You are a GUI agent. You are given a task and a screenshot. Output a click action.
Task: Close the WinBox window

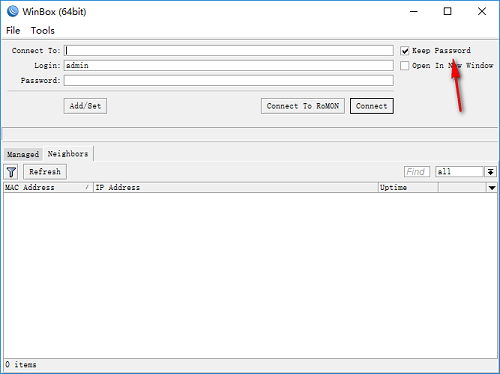(482, 12)
